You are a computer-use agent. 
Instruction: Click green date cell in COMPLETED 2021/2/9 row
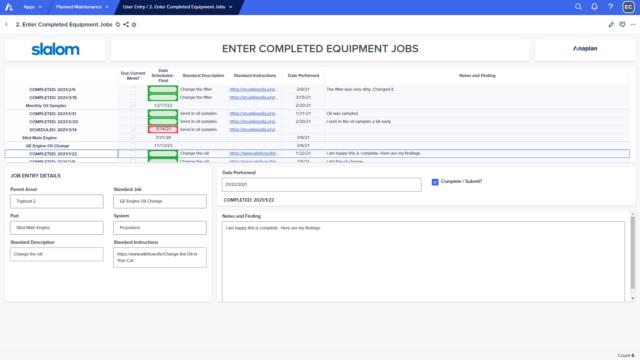click(163, 89)
